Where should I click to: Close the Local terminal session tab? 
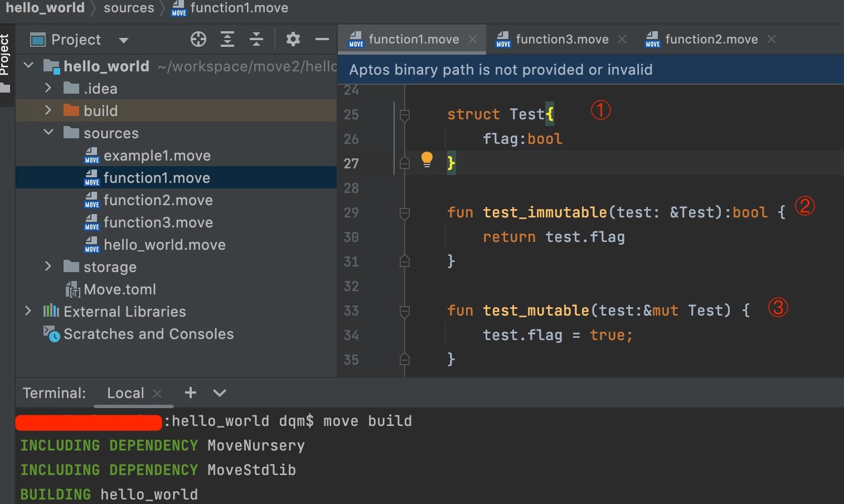(x=157, y=394)
